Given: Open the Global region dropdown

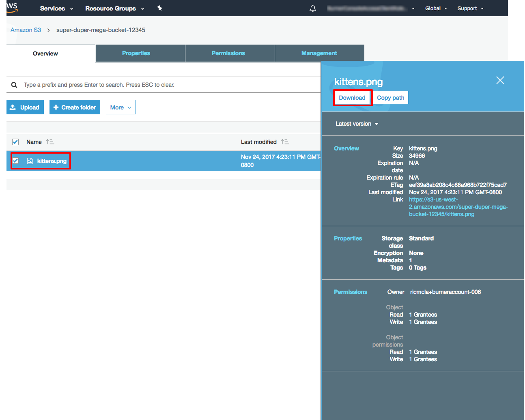Looking at the screenshot, I should pos(436,8).
